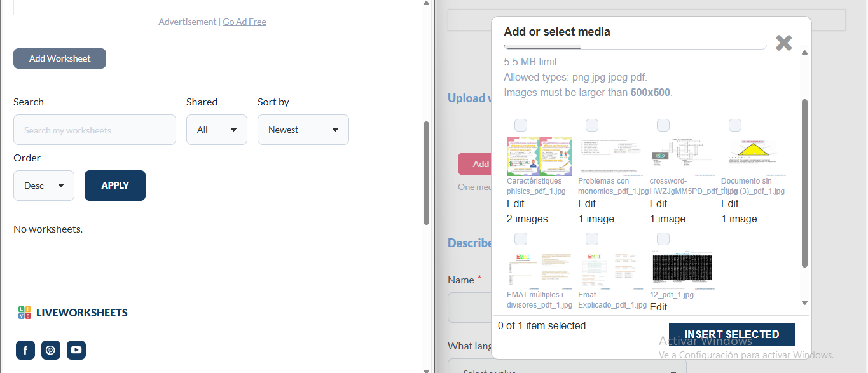Click the Search my worksheets field
This screenshot has height=373, width=868.
[x=95, y=130]
